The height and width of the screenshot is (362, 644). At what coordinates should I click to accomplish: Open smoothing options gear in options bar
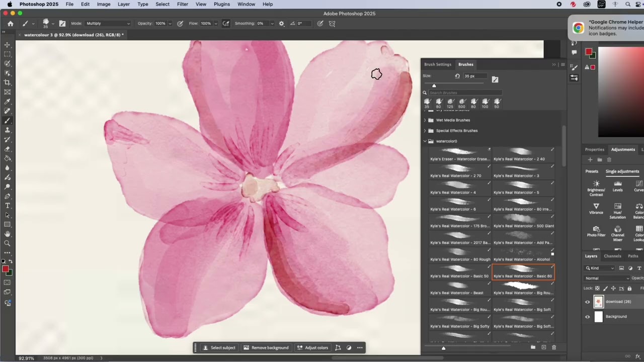coord(281,23)
